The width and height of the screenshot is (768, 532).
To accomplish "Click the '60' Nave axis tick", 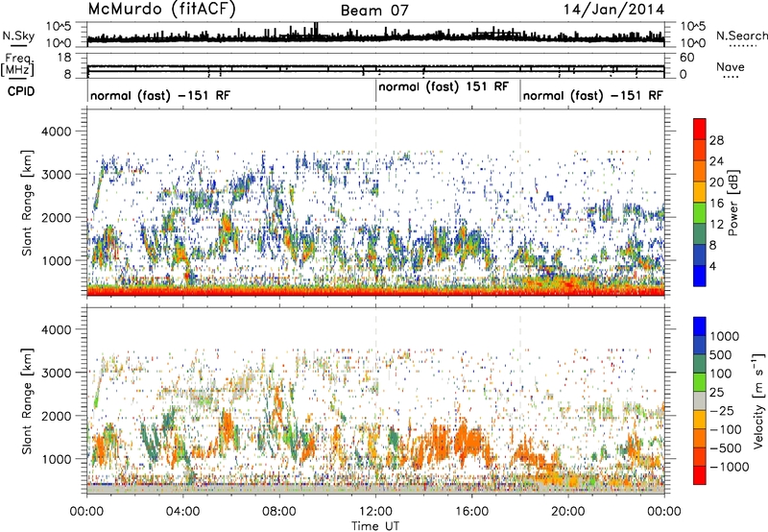I will tap(686, 58).
